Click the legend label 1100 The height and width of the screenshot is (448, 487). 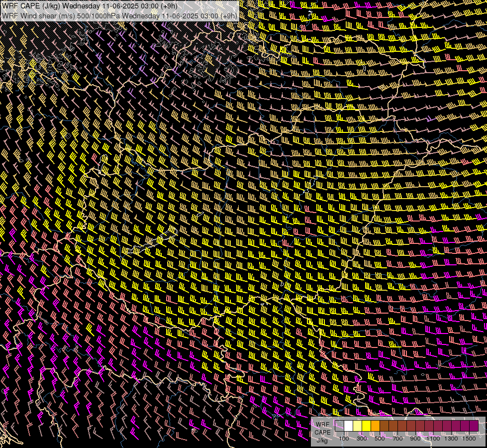click(x=433, y=439)
